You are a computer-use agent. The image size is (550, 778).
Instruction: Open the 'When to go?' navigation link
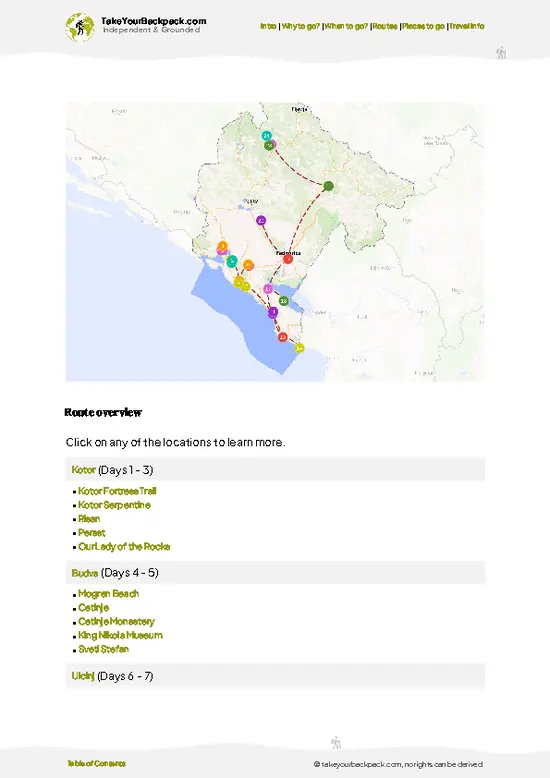[346, 26]
